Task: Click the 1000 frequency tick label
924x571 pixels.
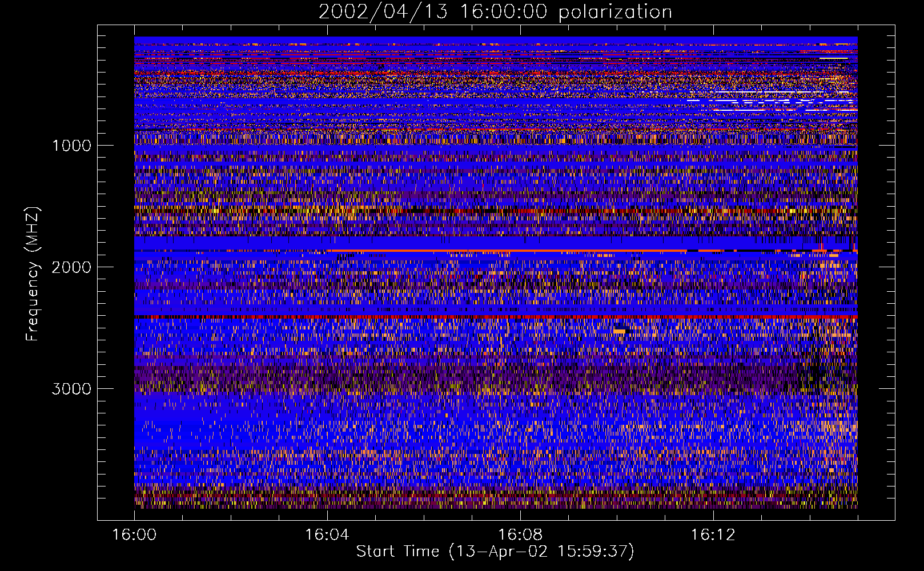Action: [71, 146]
